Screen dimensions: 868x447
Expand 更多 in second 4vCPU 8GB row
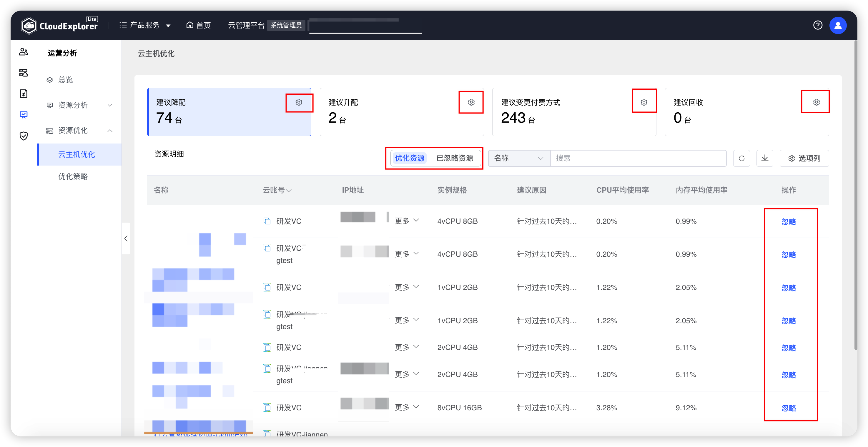pyautogui.click(x=407, y=254)
